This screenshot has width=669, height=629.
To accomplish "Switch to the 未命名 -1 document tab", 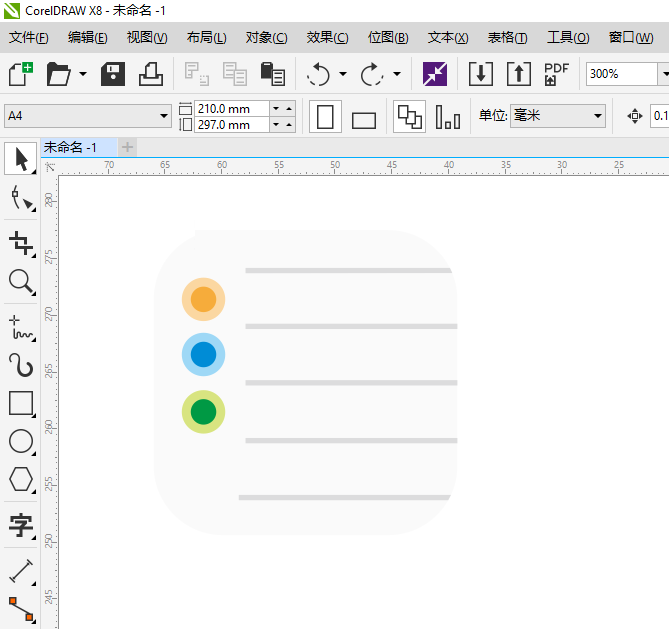I will [x=70, y=148].
